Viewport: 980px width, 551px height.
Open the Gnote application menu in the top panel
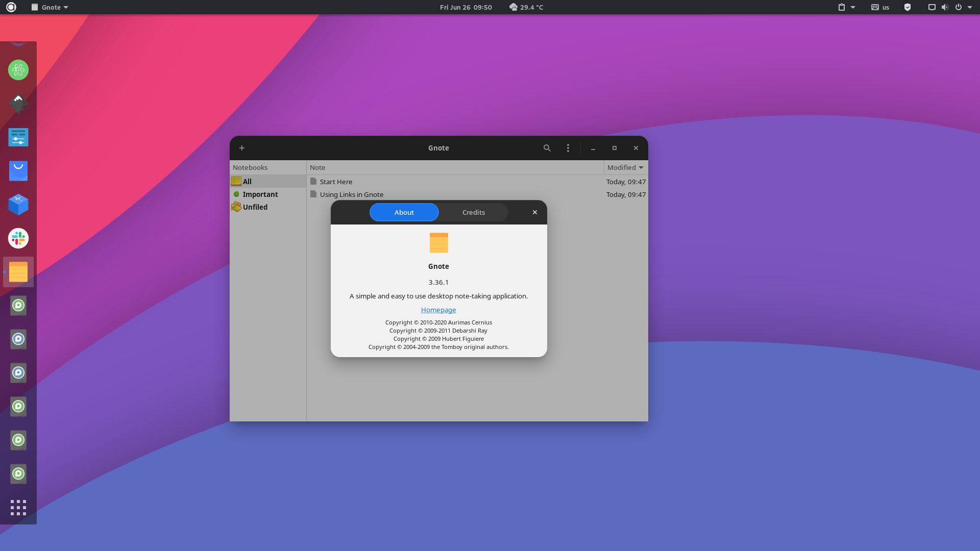[50, 7]
